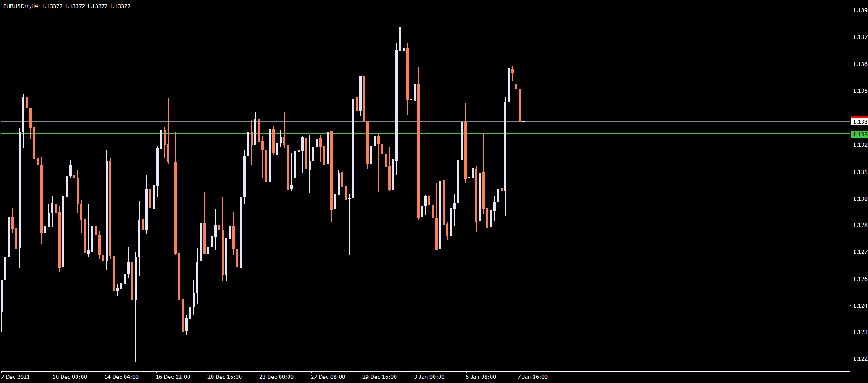
Task: Click the 10 Dec 00:00 time label
Action: point(70,377)
